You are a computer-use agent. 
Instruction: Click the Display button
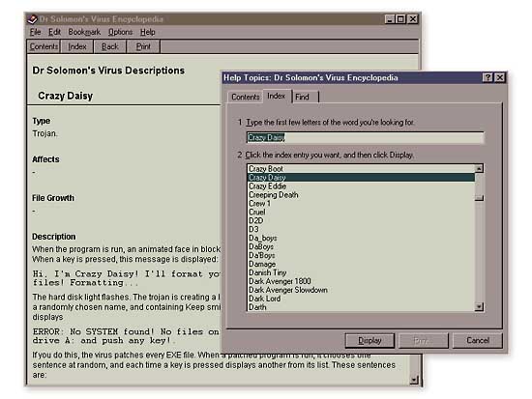click(369, 340)
